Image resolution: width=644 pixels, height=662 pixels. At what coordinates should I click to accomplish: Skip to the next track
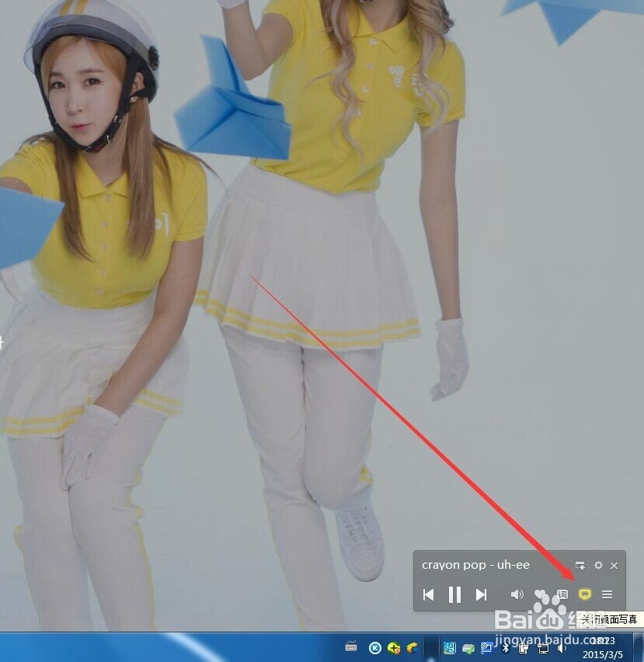click(x=481, y=594)
